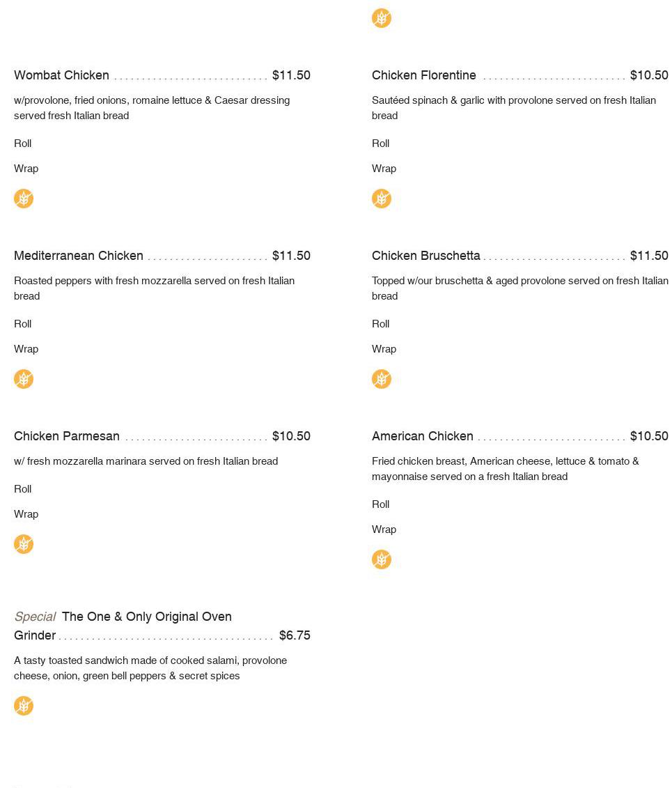Open the Chicken Bruschetta menu item

pos(426,256)
